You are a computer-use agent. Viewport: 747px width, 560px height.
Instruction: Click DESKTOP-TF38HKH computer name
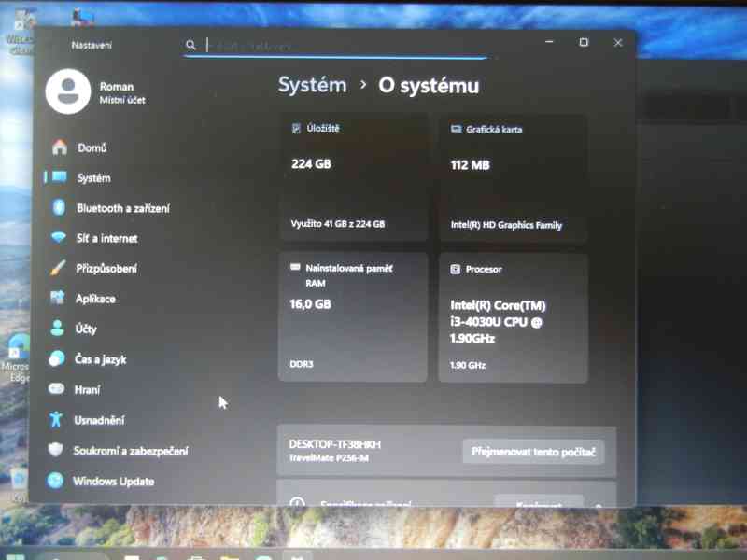(x=334, y=444)
